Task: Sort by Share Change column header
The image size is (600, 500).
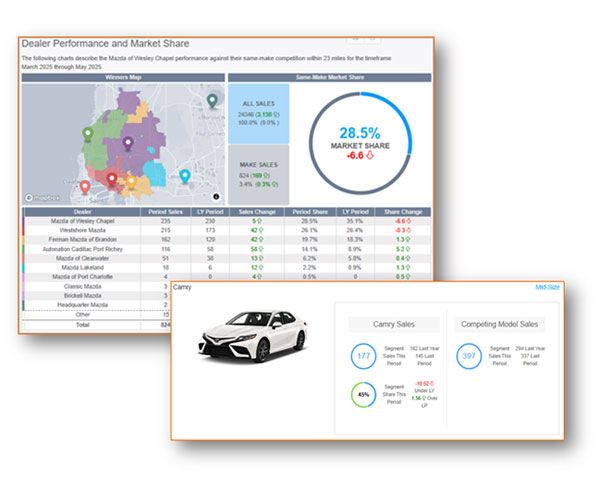Action: [x=403, y=212]
